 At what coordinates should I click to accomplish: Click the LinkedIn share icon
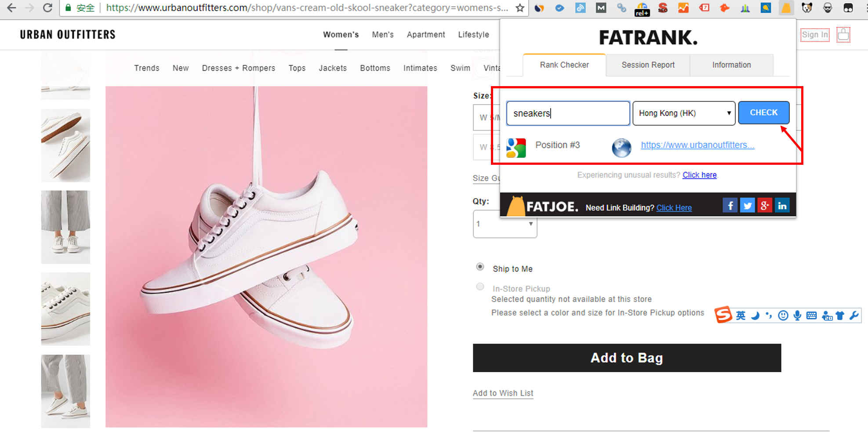pyautogui.click(x=782, y=206)
